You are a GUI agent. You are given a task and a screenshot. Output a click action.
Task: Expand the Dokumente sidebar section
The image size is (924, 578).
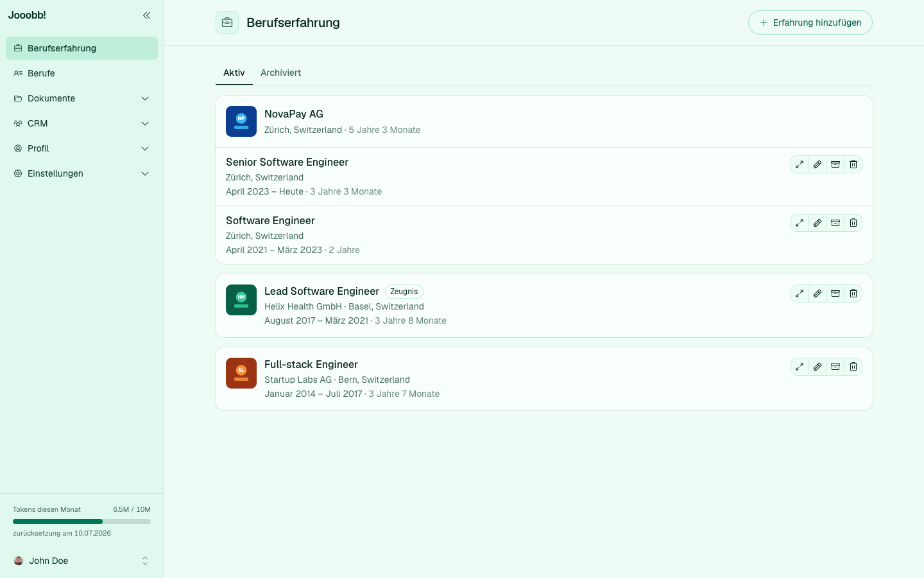point(81,98)
